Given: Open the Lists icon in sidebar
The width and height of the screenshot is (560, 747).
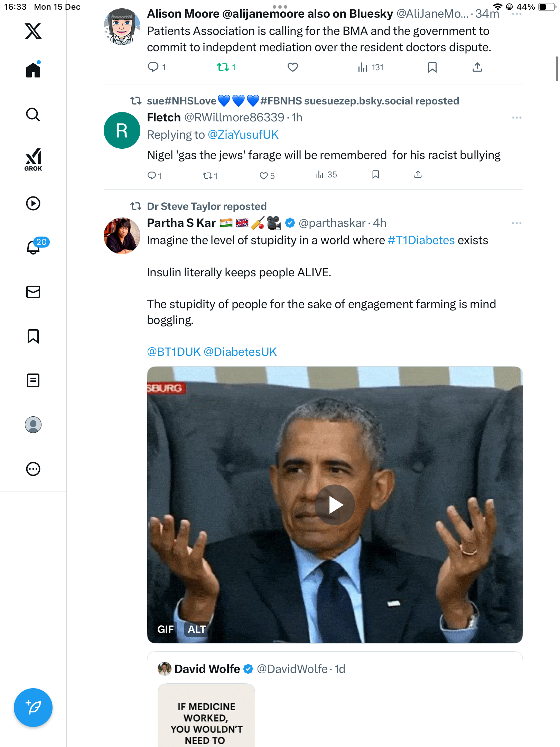Looking at the screenshot, I should [x=33, y=380].
